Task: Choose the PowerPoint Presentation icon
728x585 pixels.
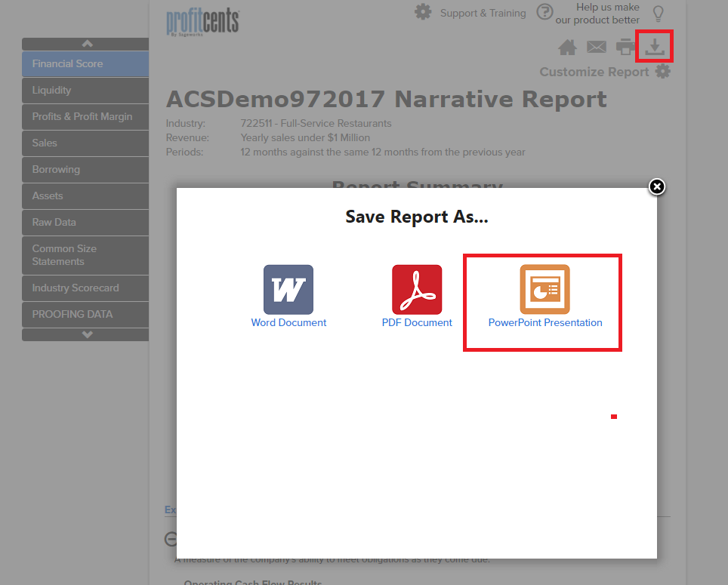Action: pyautogui.click(x=544, y=290)
